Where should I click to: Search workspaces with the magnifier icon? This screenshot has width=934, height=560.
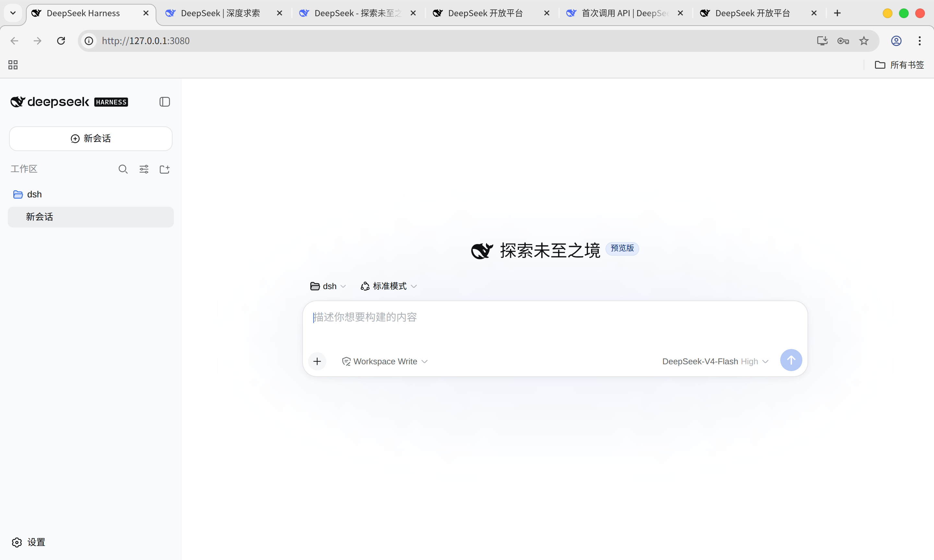(123, 169)
